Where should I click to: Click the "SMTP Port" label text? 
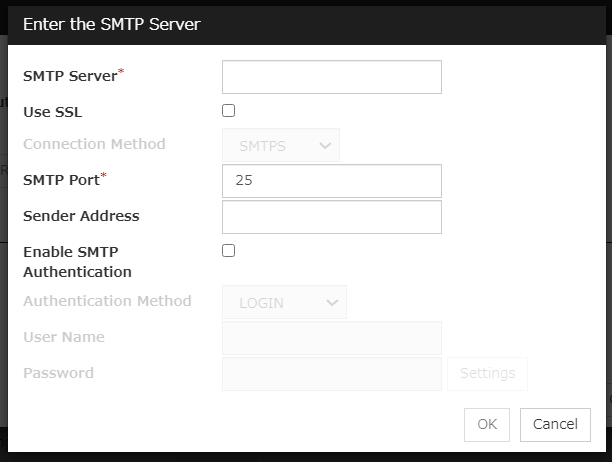click(x=60, y=180)
